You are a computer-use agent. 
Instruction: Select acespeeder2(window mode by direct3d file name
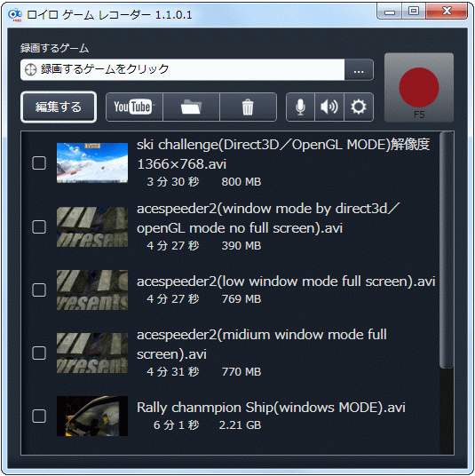[x=268, y=218]
